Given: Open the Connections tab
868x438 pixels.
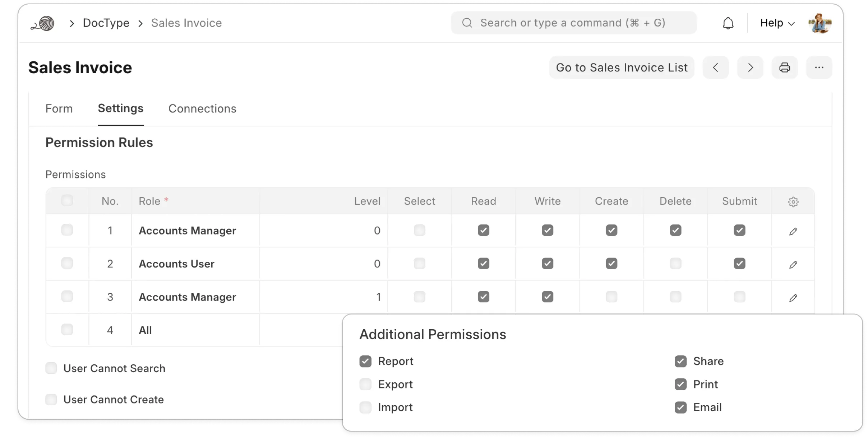Looking at the screenshot, I should click(x=202, y=109).
